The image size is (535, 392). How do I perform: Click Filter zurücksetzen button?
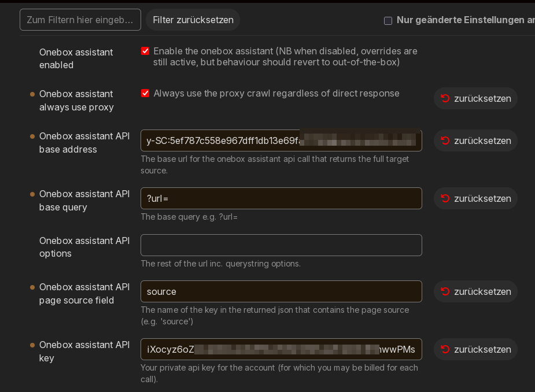click(x=193, y=20)
